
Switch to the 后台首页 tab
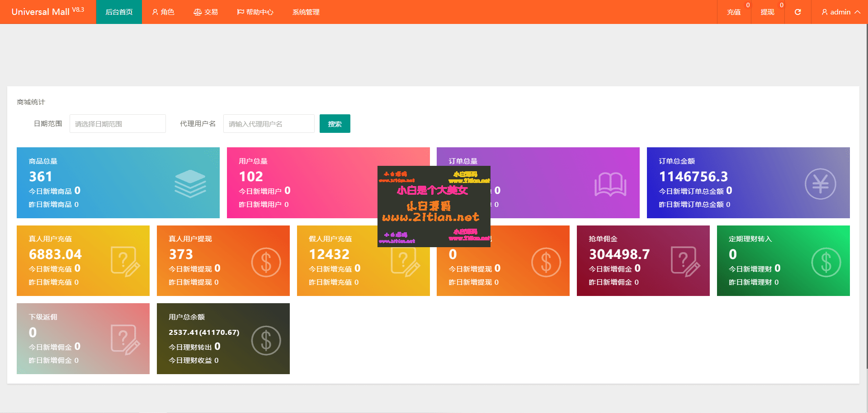click(119, 12)
